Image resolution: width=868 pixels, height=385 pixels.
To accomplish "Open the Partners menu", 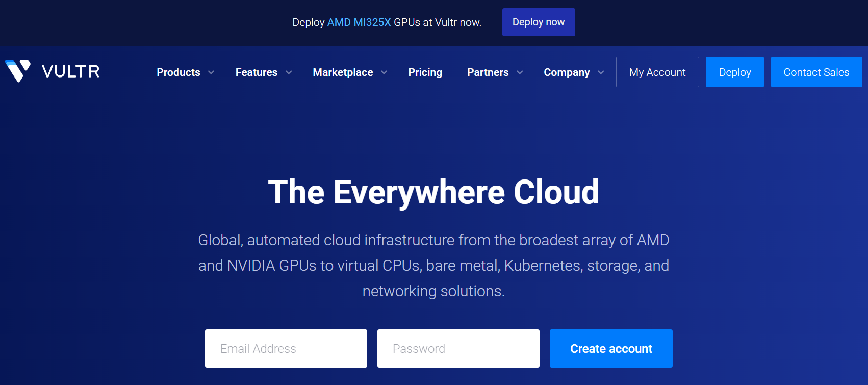I will (488, 72).
